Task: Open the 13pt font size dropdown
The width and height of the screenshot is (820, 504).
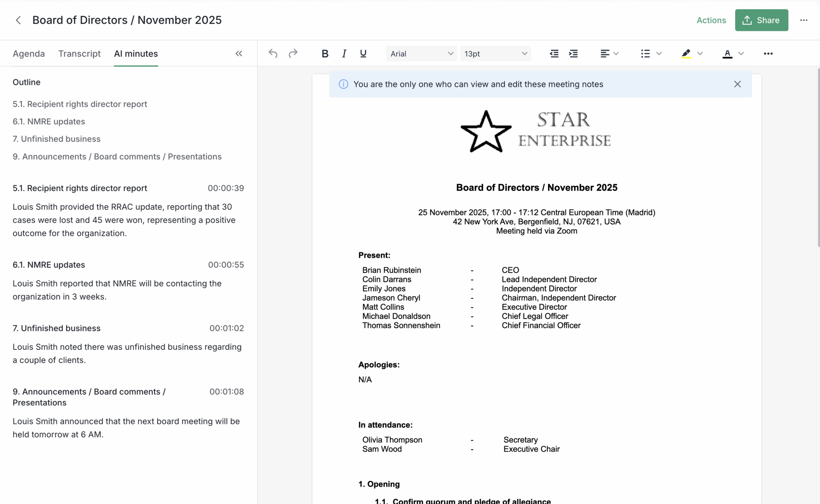Action: [495, 54]
